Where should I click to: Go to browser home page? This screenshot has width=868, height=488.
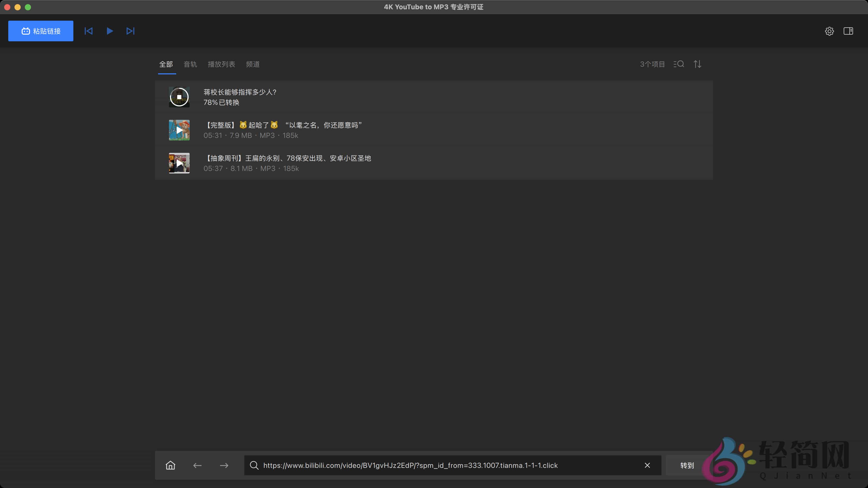tap(170, 466)
